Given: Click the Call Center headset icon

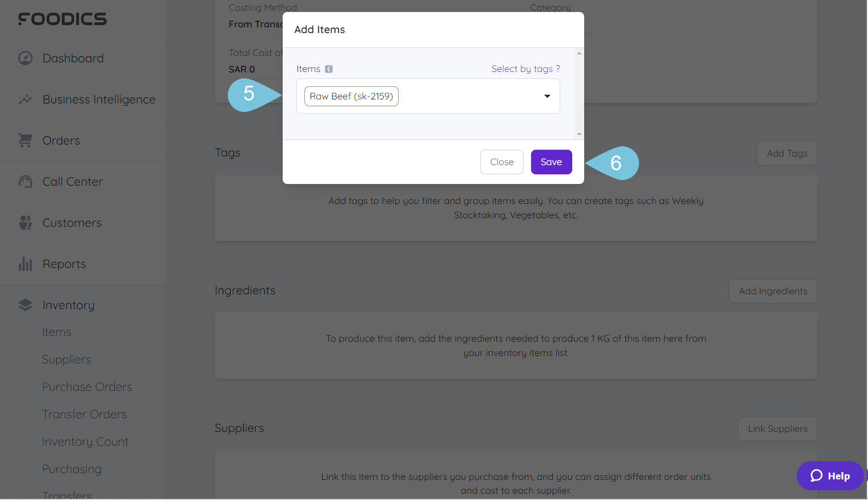Looking at the screenshot, I should (x=25, y=182).
